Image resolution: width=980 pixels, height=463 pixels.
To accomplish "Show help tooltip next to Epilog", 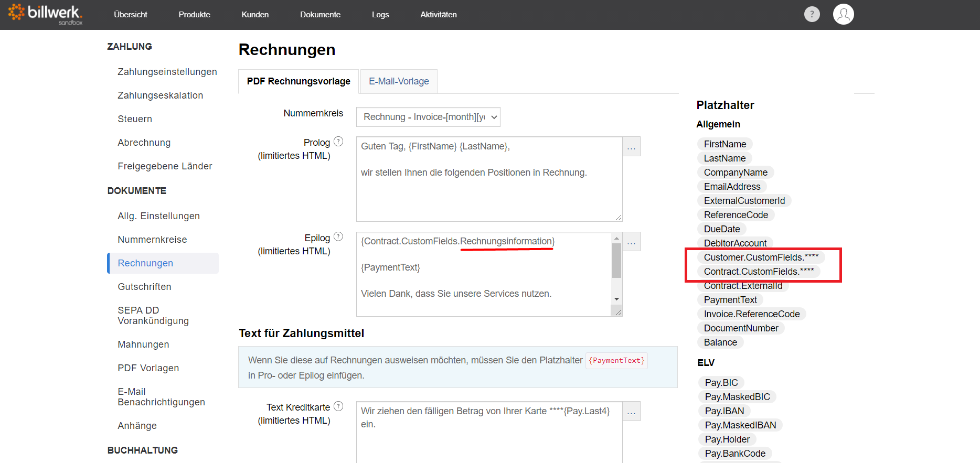I will 338,237.
